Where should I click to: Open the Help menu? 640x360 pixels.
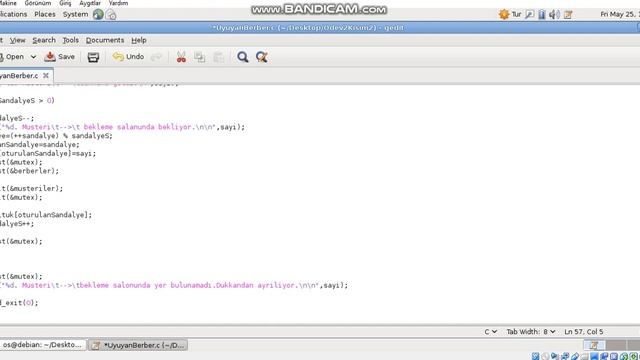(139, 40)
